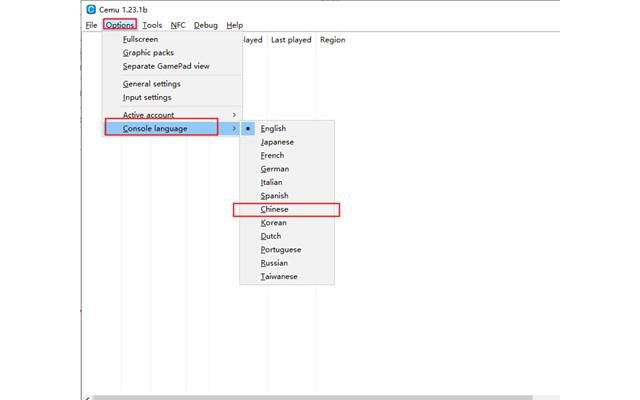Select Korean console language

[x=287, y=223]
